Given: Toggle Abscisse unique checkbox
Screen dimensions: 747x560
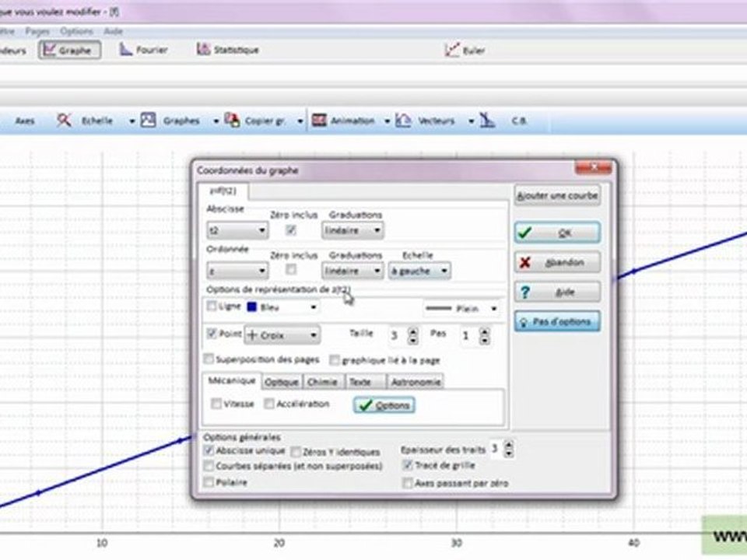Looking at the screenshot, I should pyautogui.click(x=209, y=450).
